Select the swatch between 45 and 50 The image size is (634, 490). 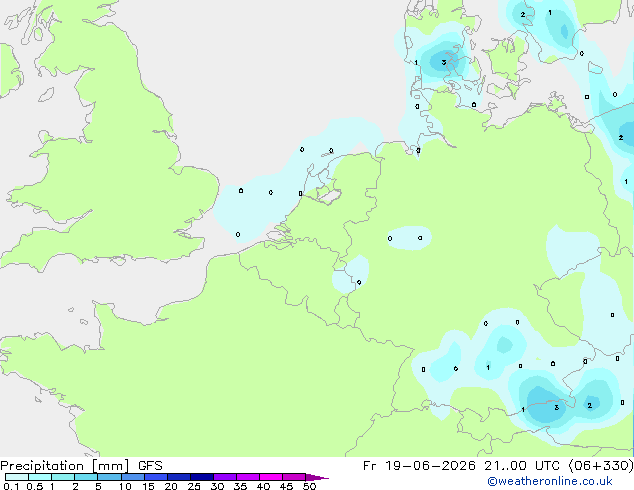pos(294,477)
